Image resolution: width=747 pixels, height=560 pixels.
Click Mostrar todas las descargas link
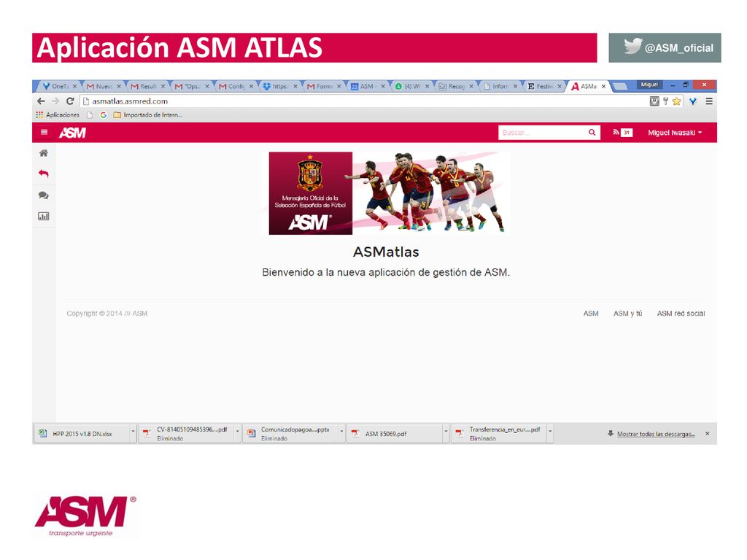tap(656, 434)
